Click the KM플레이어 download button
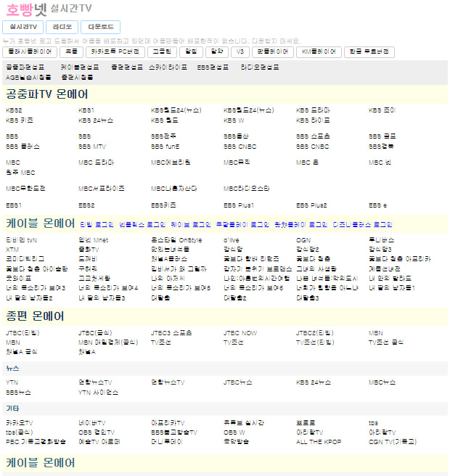This screenshot has height=476, width=450. (x=319, y=52)
